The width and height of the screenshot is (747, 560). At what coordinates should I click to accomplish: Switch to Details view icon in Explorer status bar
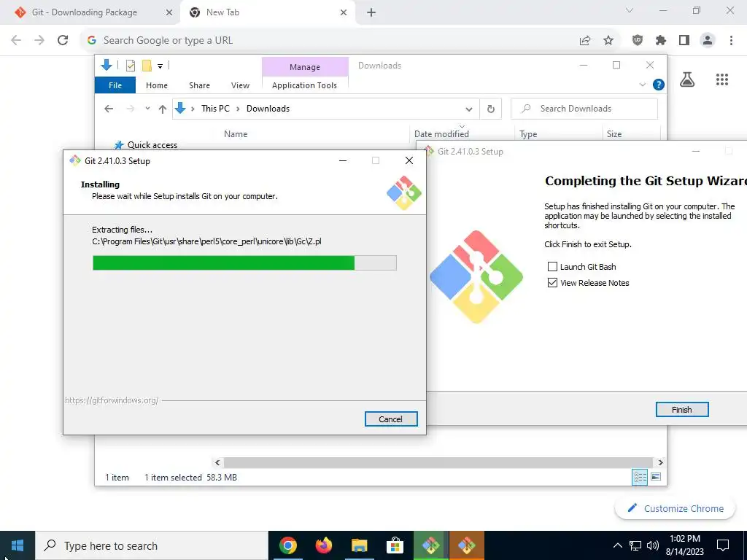coord(639,477)
